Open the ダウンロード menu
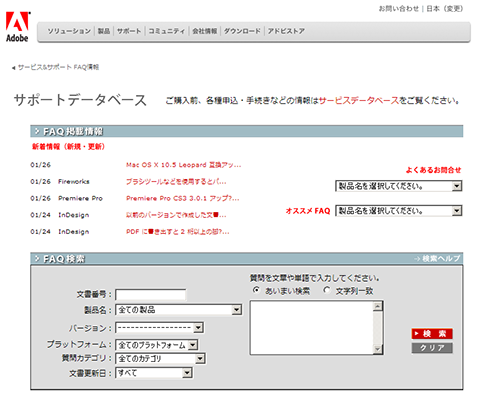Image resolution: width=480 pixels, height=402 pixels. [242, 31]
